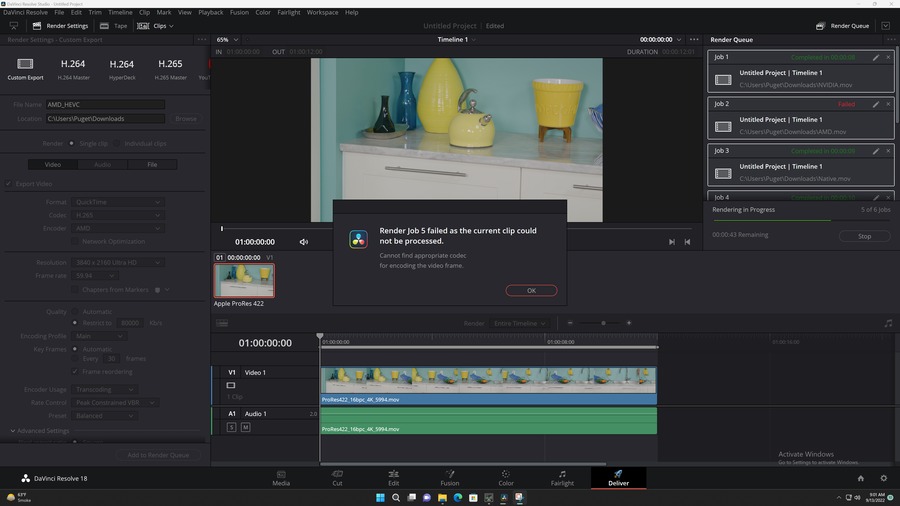Adjust the timeline zoom slider handle
The image size is (900, 506).
[x=603, y=323]
